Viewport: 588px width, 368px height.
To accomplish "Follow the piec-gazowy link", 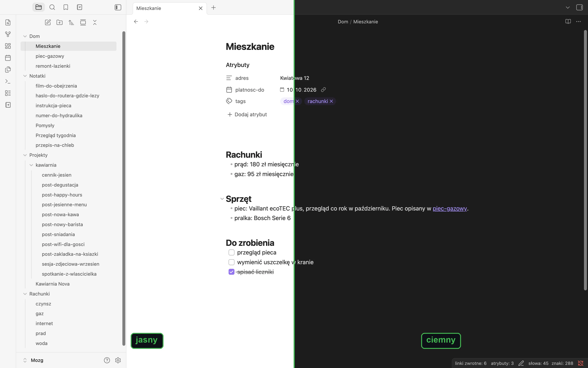I will 450,209.
